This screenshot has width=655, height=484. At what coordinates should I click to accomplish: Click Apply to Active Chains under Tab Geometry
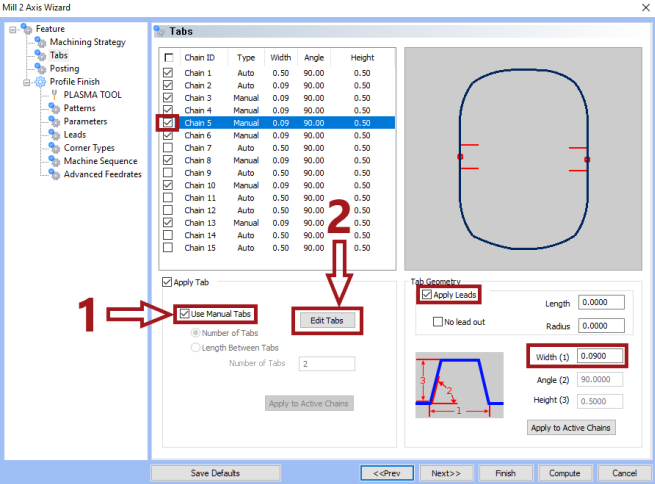[571, 428]
